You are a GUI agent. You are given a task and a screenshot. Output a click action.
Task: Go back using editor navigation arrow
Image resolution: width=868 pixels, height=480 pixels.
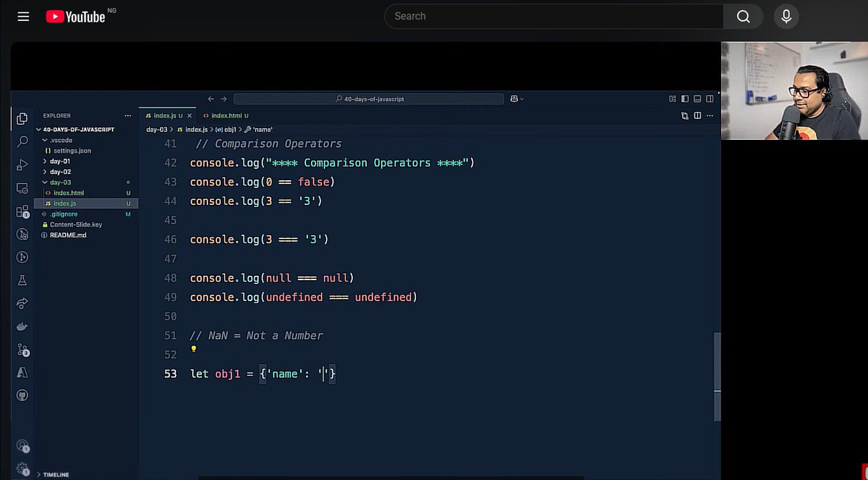pos(211,98)
